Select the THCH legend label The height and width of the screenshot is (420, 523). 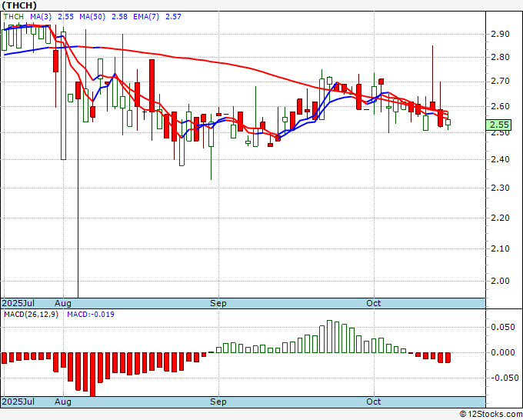point(14,17)
